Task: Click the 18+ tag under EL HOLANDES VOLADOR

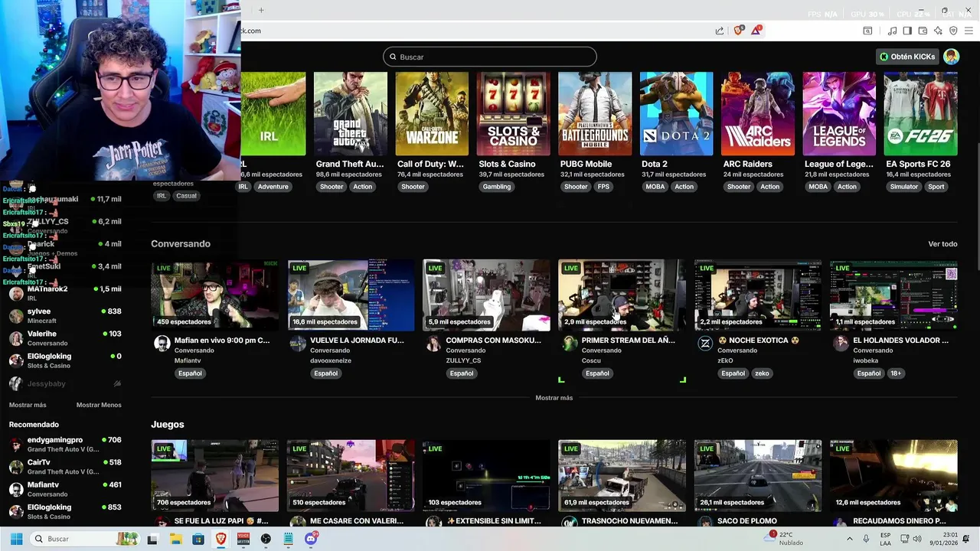Action: 896,373
